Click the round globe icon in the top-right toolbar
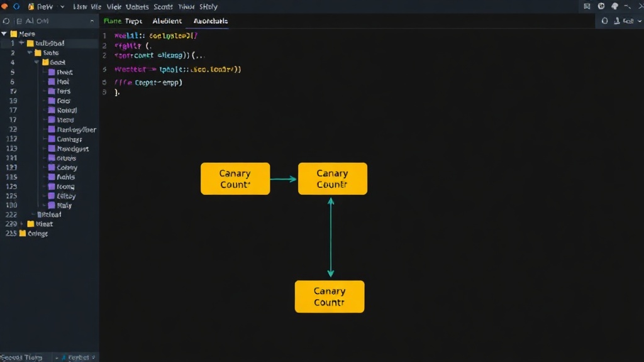The height and width of the screenshot is (362, 644). tap(601, 6)
